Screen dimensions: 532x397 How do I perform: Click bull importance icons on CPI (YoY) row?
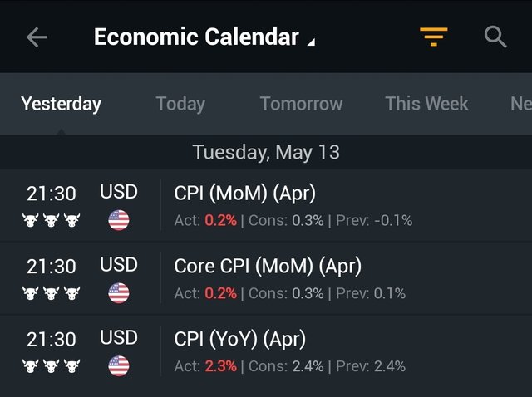click(x=52, y=366)
